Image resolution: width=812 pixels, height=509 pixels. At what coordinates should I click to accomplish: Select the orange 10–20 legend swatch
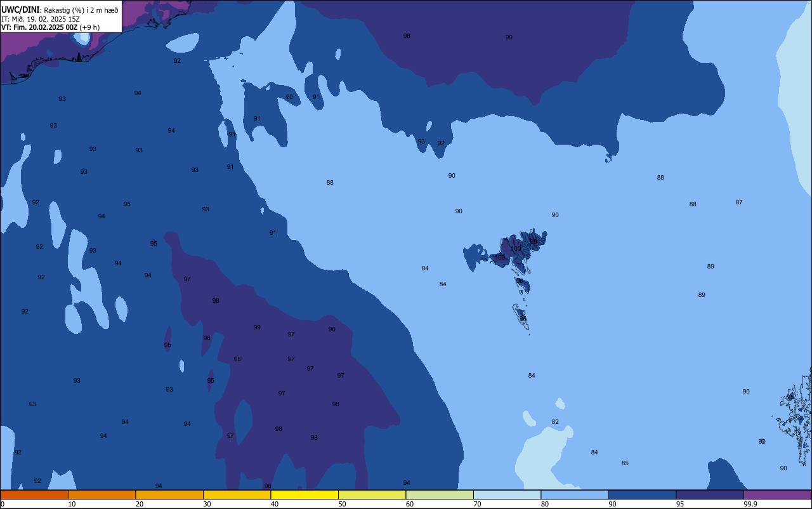click(101, 494)
